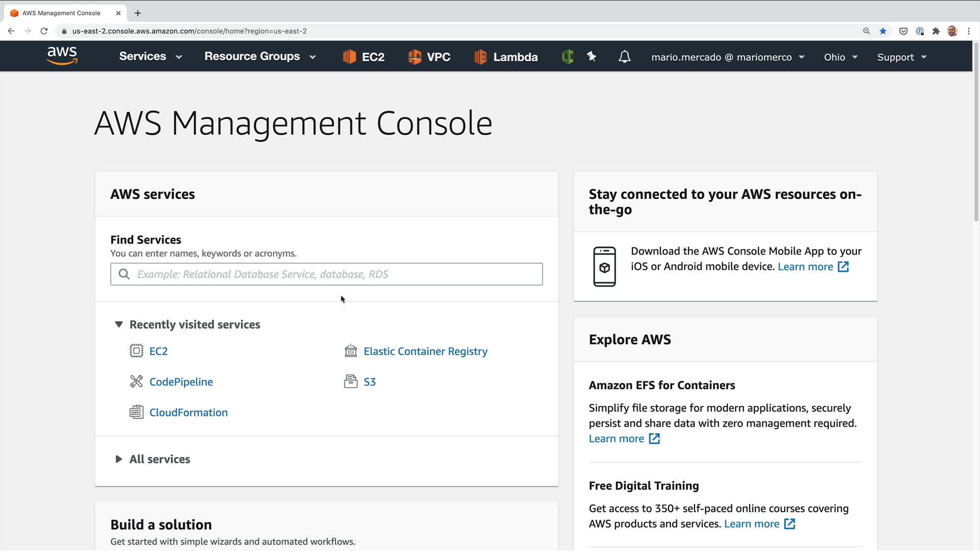
Task: Expand the Resource Groups menu
Action: click(260, 57)
